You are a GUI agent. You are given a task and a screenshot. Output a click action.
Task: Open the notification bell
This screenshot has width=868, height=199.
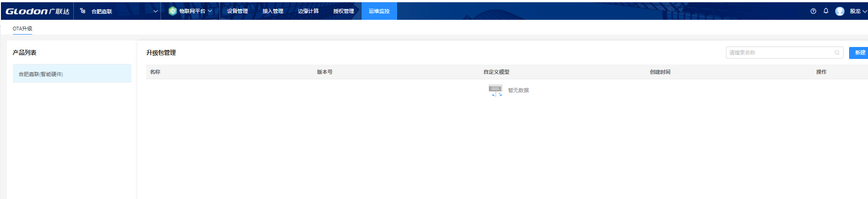point(826,11)
